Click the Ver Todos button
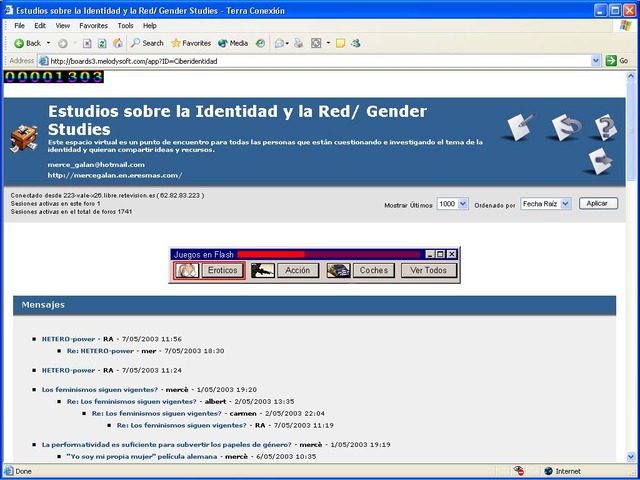The image size is (640, 480). [x=429, y=270]
